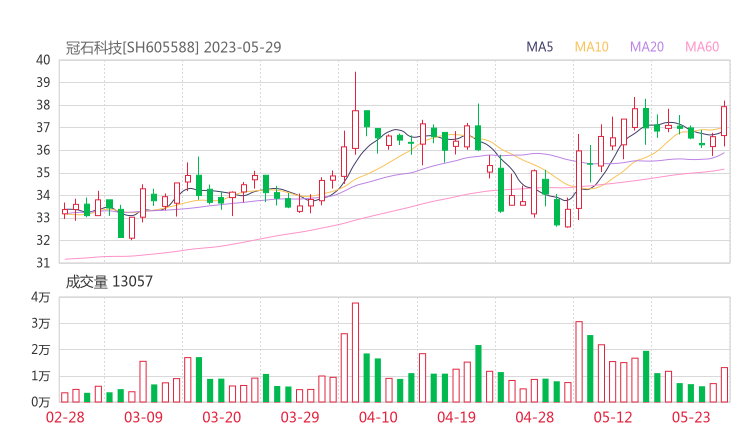Click the last red candlestick at the chart's right edge
The width and height of the screenshot is (740, 440).
pyautogui.click(x=724, y=122)
